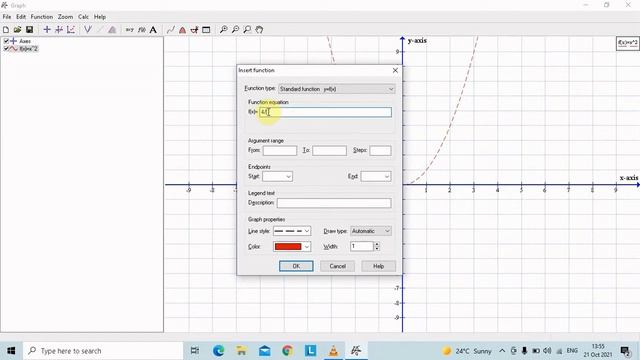Select the f(x)=x^2 item in function list

click(29, 49)
